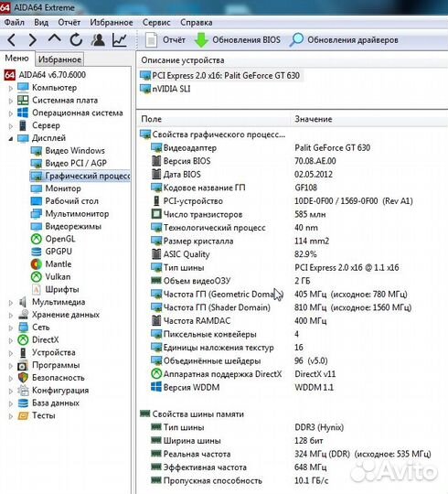Open the graph chart toolbar icon
448x494 pixels.
pyautogui.click(x=120, y=40)
